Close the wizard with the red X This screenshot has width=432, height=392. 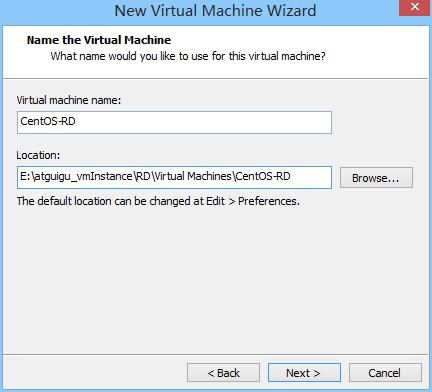(414, 7)
